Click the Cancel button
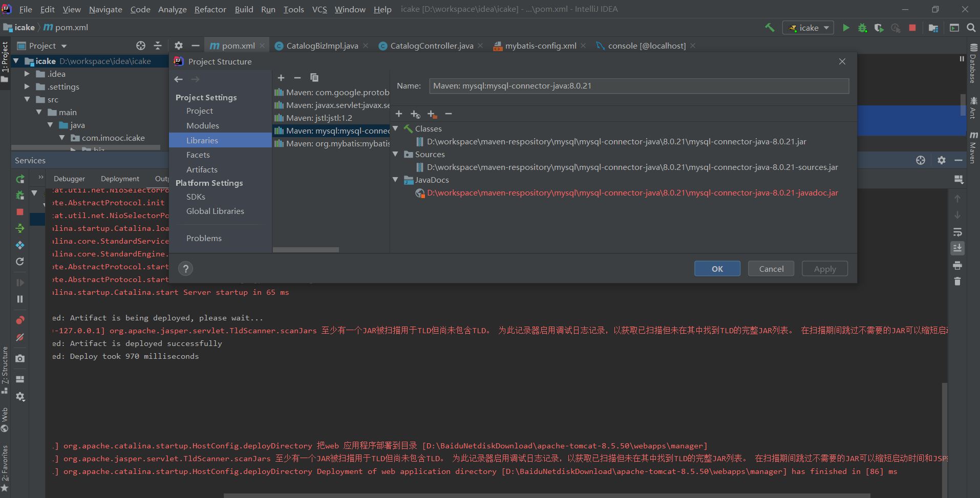The image size is (980, 498). click(771, 269)
